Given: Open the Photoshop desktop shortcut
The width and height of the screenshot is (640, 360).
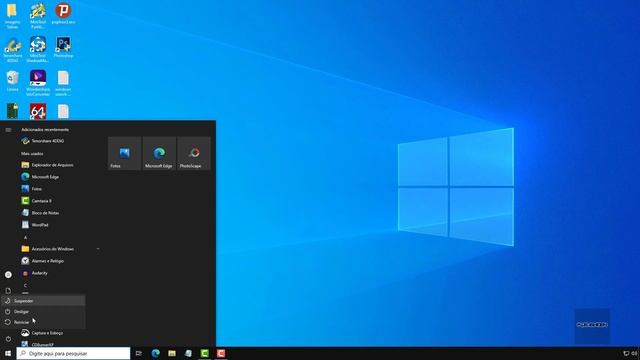Looking at the screenshot, I should tap(63, 47).
